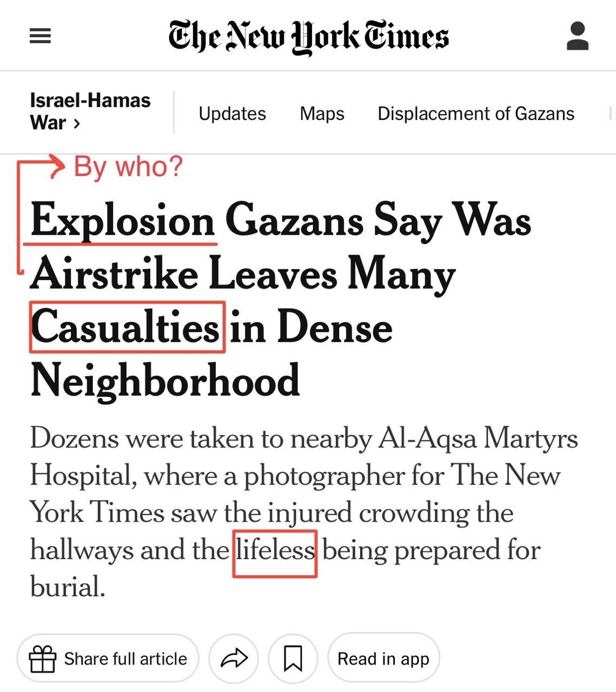
Task: Click the Share full article button
Action: (x=108, y=658)
